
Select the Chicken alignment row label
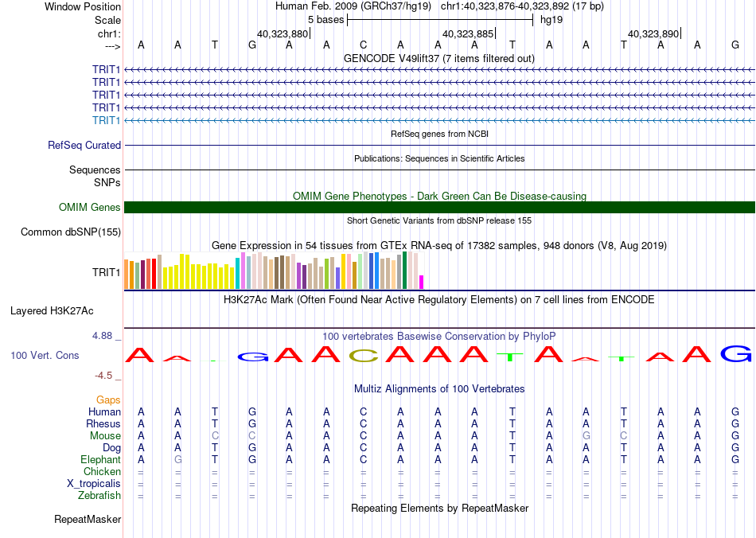pos(102,471)
